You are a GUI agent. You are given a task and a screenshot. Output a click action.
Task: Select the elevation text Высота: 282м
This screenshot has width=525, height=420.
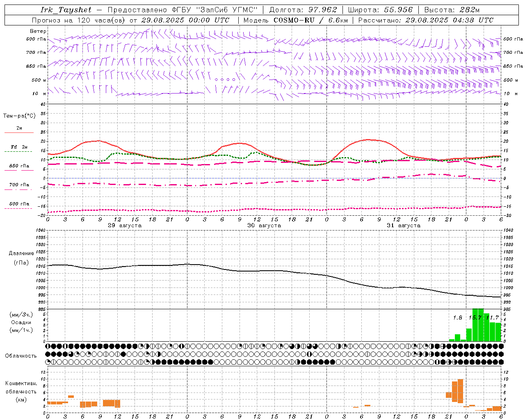[x=452, y=10]
